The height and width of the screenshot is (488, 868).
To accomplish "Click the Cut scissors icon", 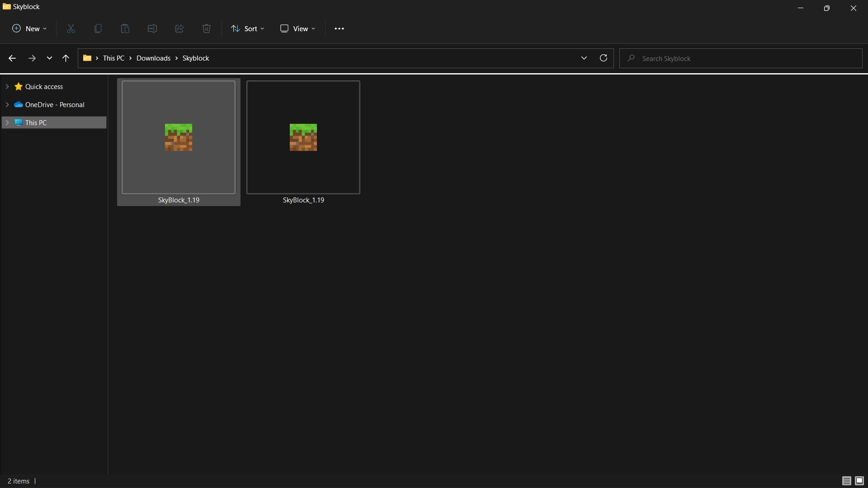I will coord(71,28).
